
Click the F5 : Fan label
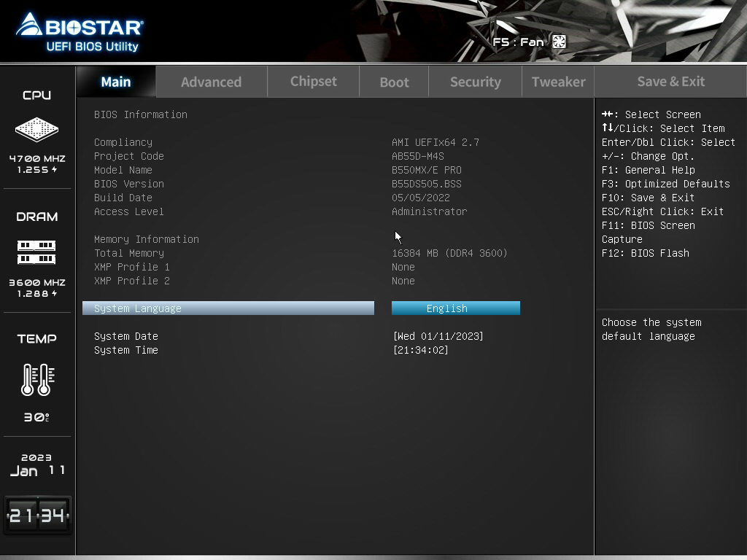[518, 42]
